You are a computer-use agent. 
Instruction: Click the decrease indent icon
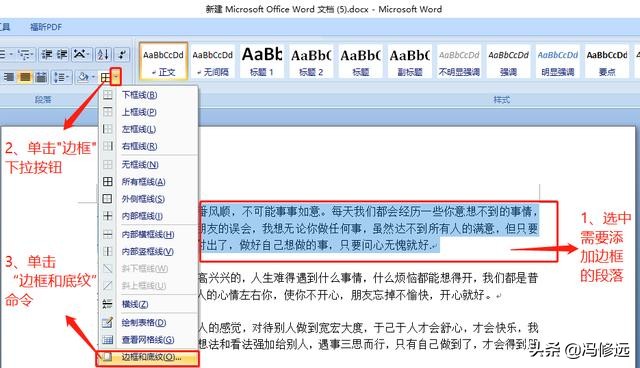(x=47, y=54)
